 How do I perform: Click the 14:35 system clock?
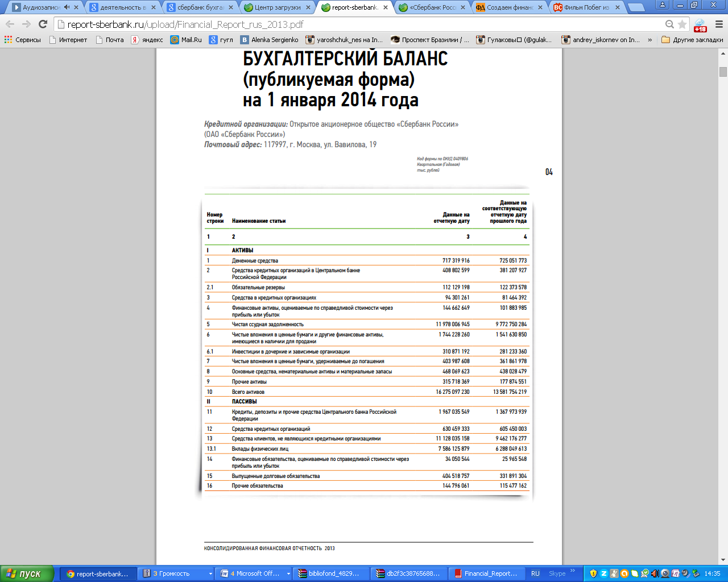pos(713,573)
